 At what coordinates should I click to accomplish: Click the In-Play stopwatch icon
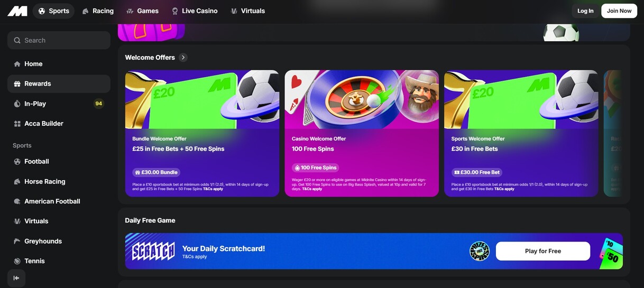click(x=17, y=104)
